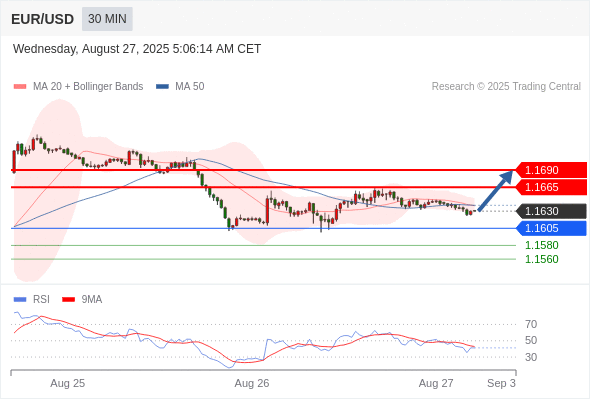Click the Aug 26 date axis label

tap(252, 383)
